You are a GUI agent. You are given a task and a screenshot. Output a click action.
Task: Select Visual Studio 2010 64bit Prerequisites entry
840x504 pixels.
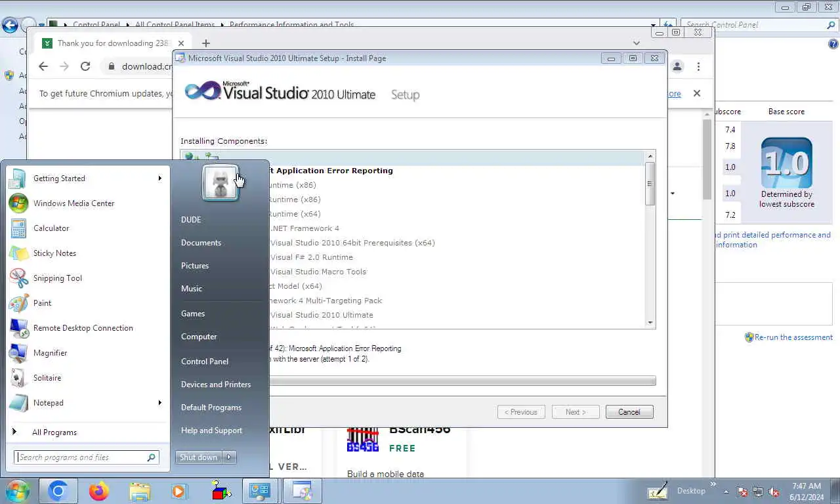point(352,243)
